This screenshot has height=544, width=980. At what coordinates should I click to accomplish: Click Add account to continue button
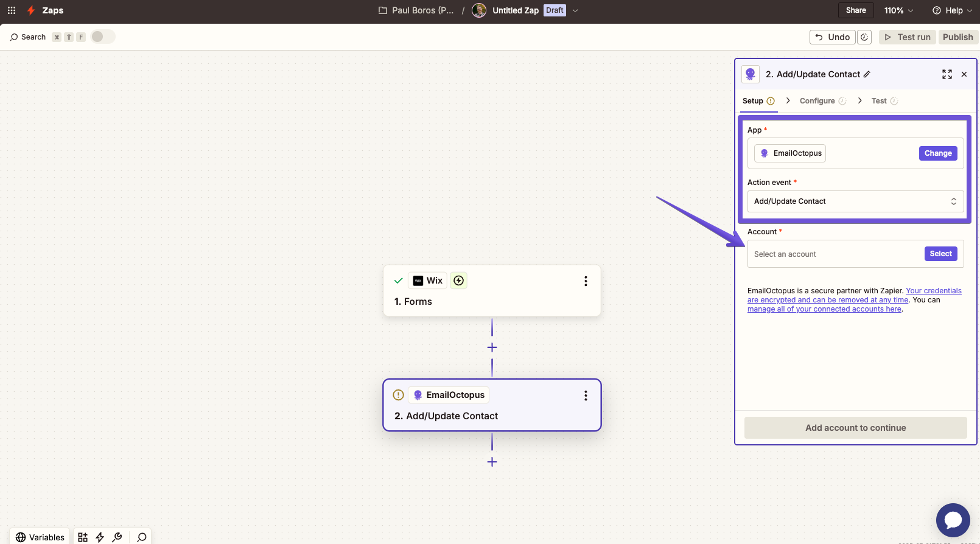pos(856,428)
